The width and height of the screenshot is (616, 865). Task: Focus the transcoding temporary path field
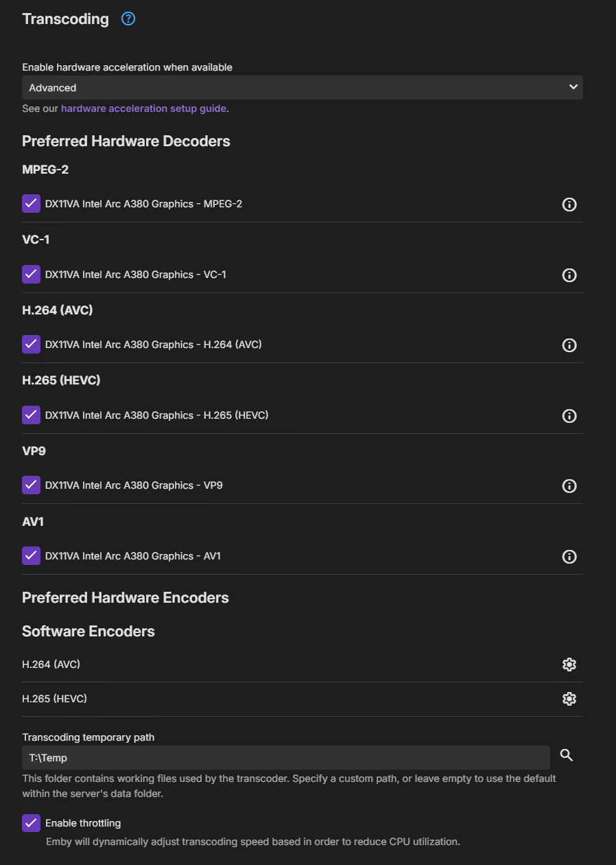[x=286, y=758]
